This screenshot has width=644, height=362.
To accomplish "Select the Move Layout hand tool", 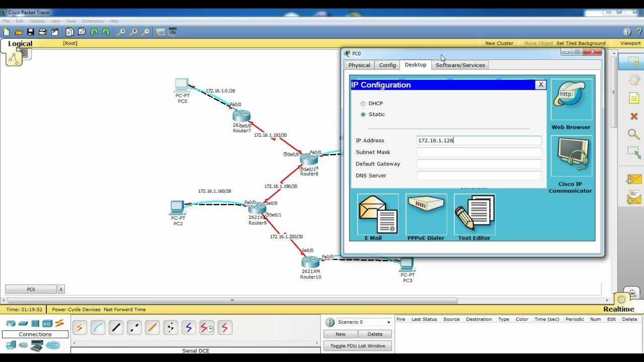I will point(634,80).
